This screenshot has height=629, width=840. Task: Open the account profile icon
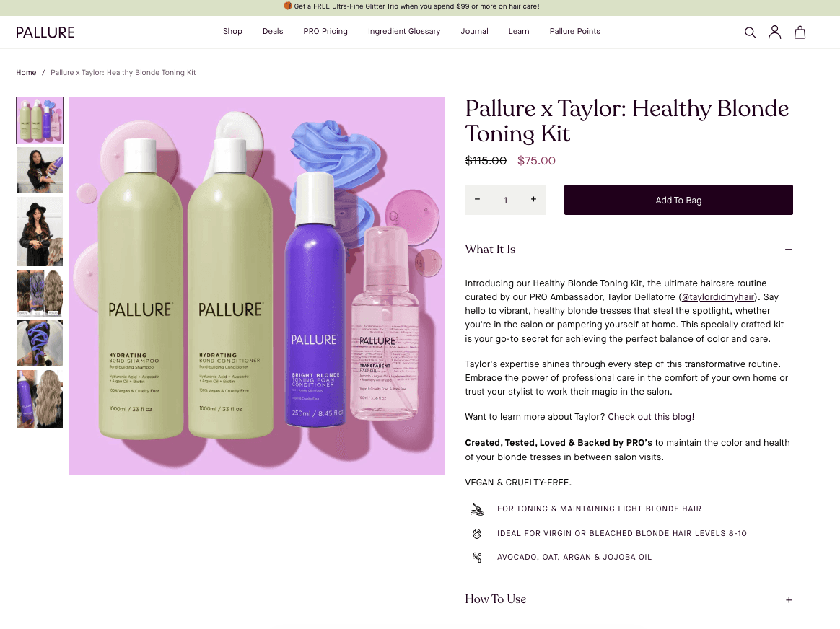point(774,32)
